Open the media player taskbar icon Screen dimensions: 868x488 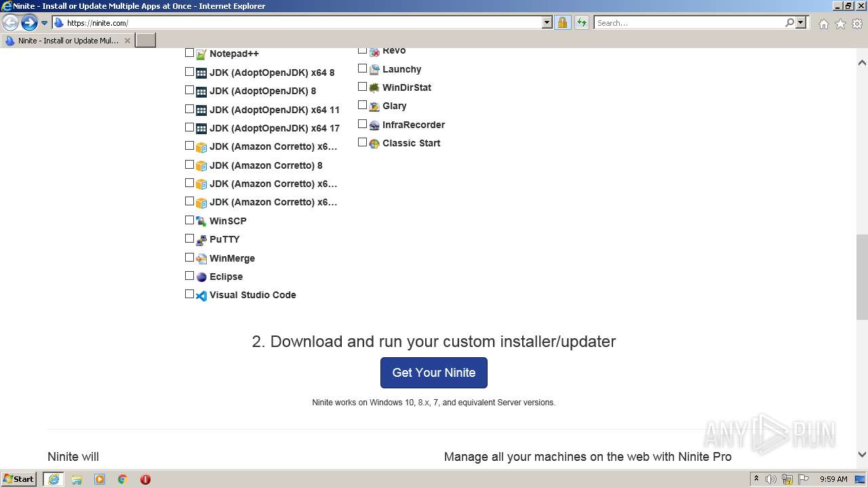click(100, 479)
